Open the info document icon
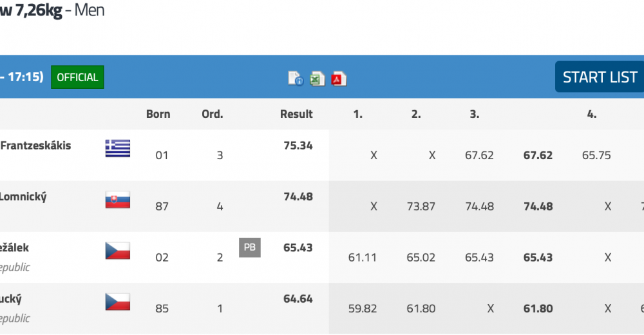644x335 pixels. pyautogui.click(x=296, y=78)
